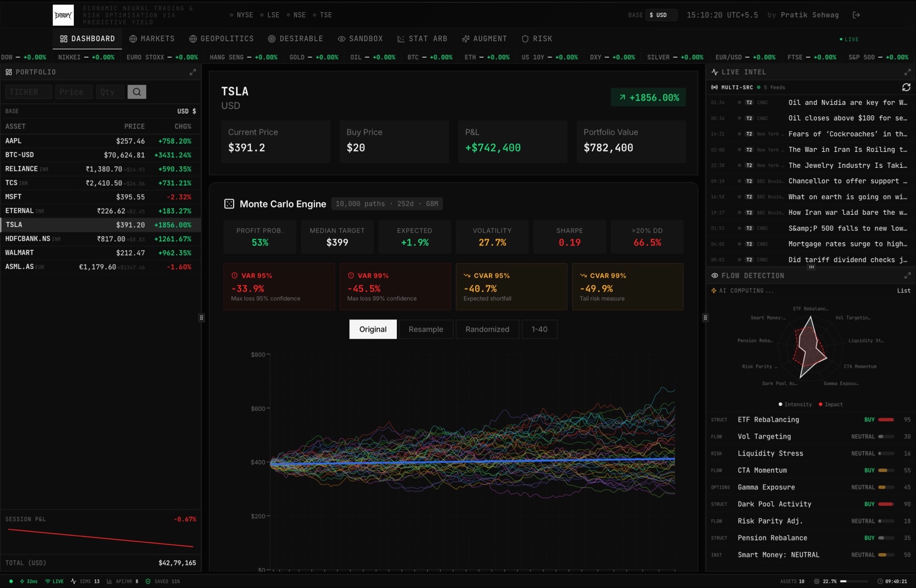Switch to Randomized simulation mode
This screenshot has width=916, height=588.
pyautogui.click(x=487, y=329)
